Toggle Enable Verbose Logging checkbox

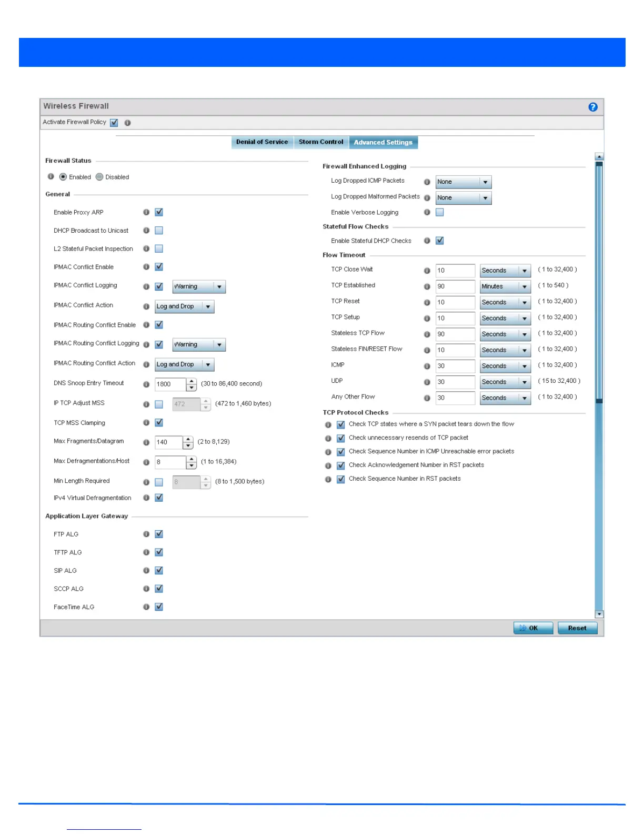(x=440, y=212)
